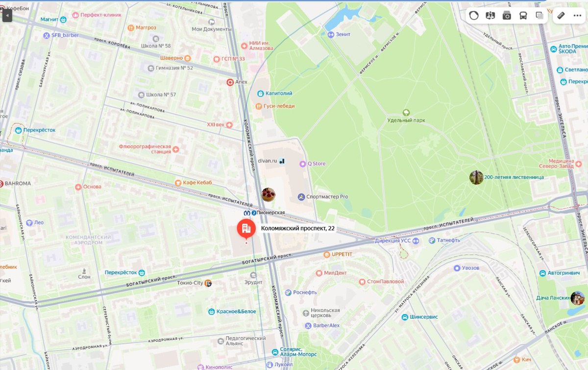Click the Q Store map label
This screenshot has height=370, width=588.
[x=316, y=164]
